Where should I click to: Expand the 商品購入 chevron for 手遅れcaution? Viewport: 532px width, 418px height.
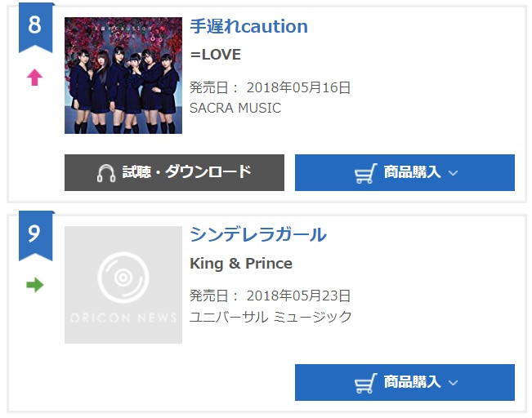point(454,173)
